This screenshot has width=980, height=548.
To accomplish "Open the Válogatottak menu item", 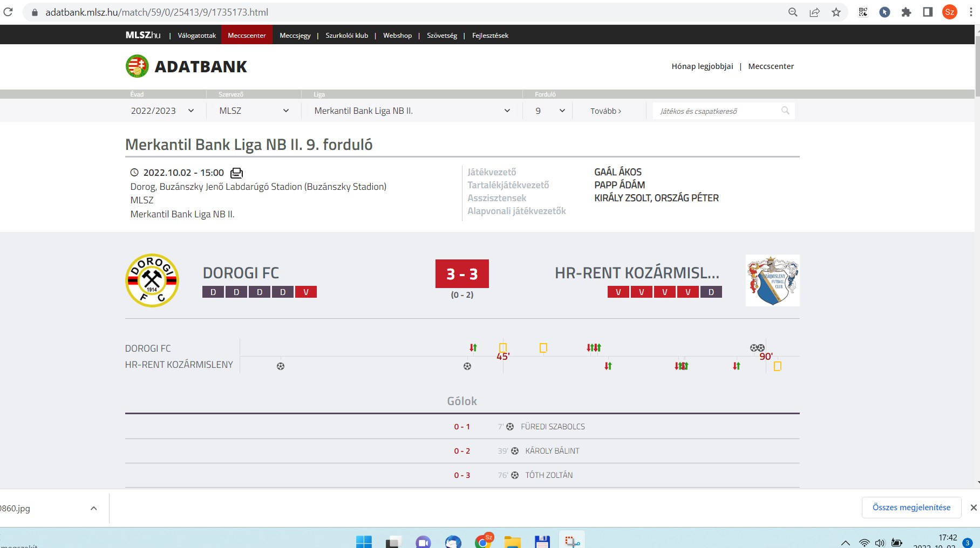I will [197, 36].
